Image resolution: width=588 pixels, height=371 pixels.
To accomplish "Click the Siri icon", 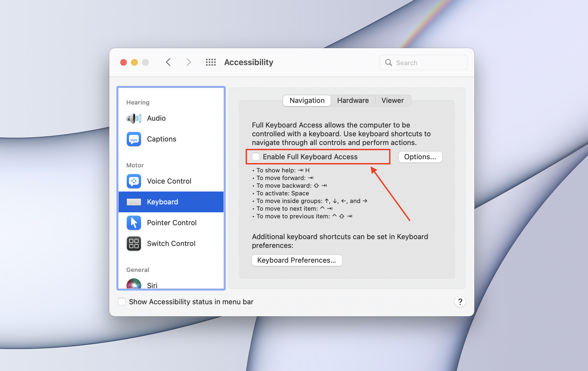I will [x=134, y=284].
